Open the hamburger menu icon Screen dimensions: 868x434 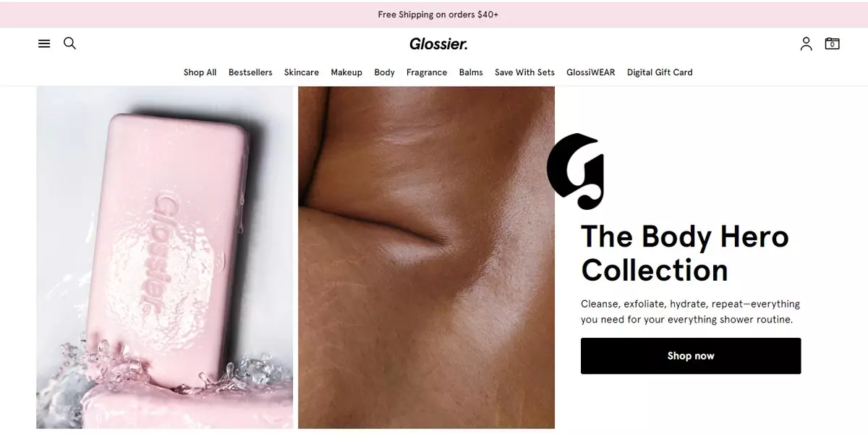[x=44, y=43]
